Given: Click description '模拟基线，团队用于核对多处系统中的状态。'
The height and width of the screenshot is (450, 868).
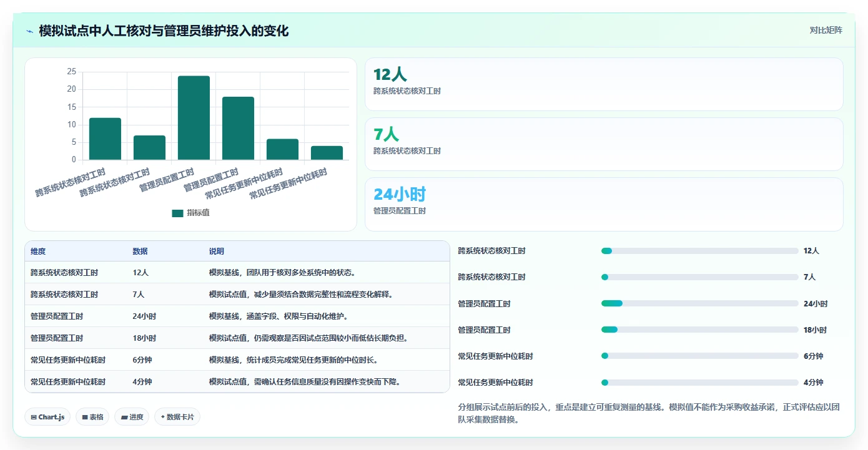Looking at the screenshot, I should tap(282, 273).
